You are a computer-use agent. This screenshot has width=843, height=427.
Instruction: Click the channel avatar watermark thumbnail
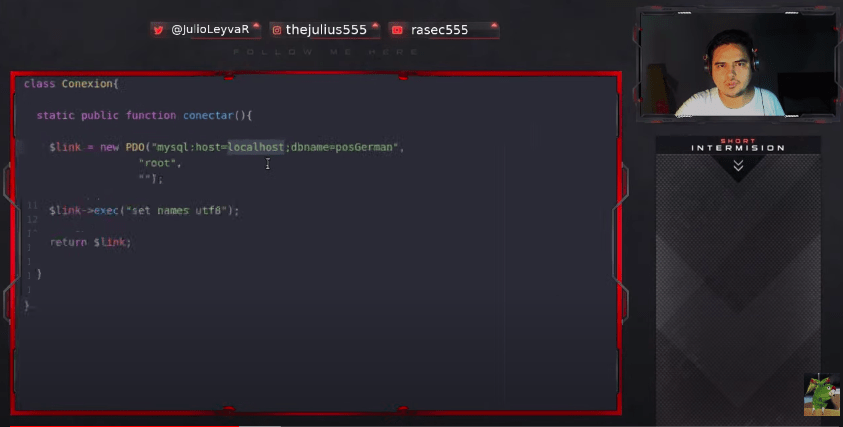click(821, 395)
